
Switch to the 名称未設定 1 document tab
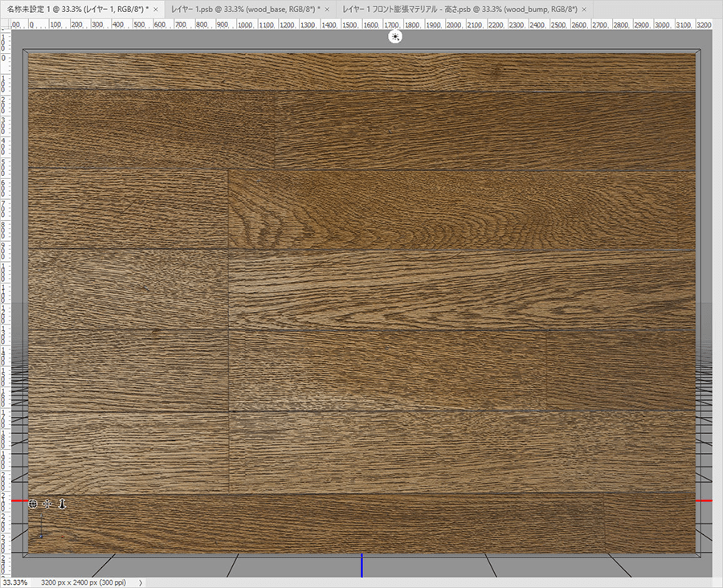click(77, 8)
